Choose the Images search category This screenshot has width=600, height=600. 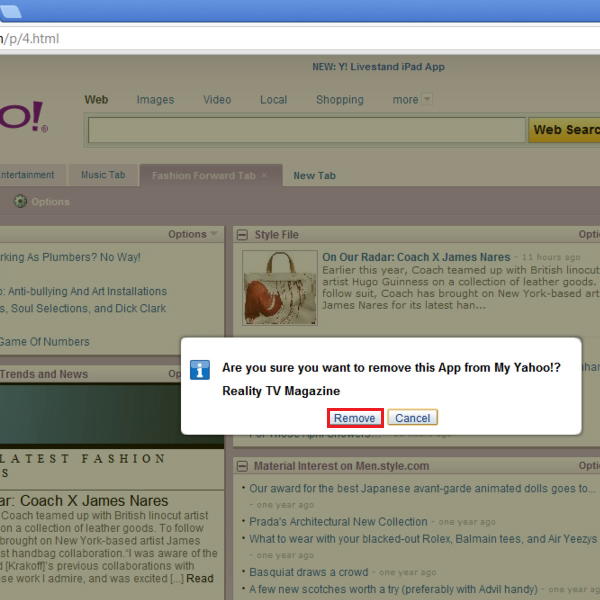point(155,99)
